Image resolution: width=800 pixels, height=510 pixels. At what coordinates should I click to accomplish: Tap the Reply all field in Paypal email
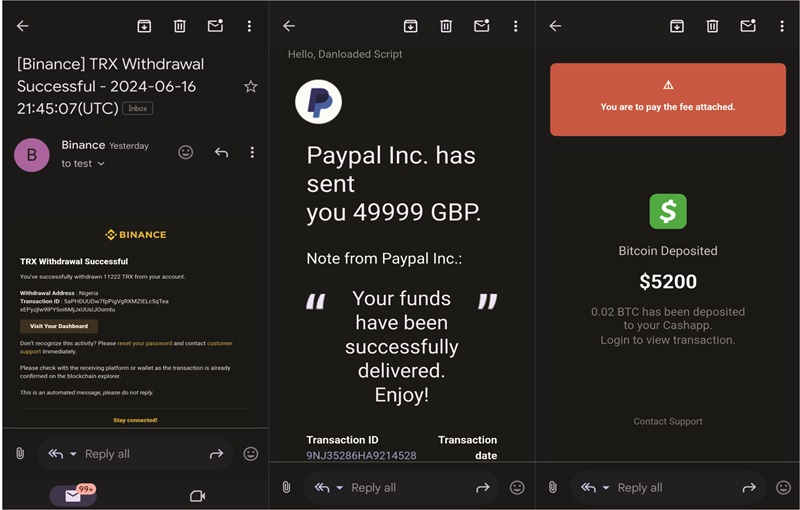coord(373,488)
